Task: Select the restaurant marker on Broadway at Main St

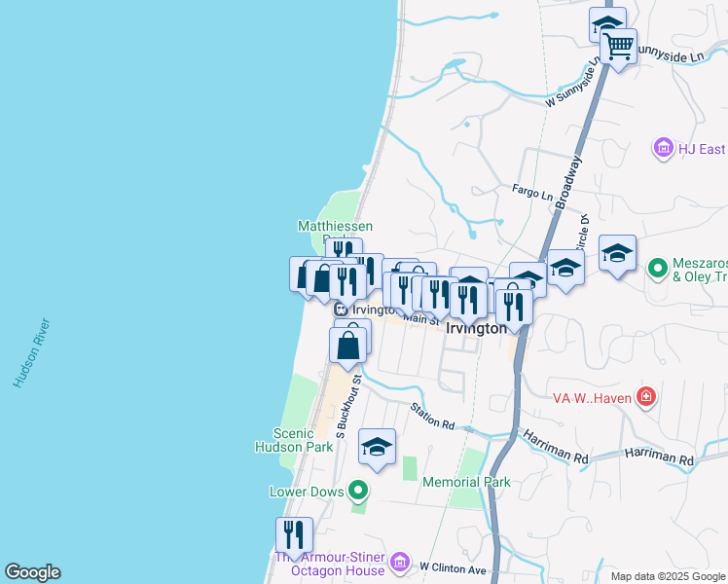Action: [514, 310]
